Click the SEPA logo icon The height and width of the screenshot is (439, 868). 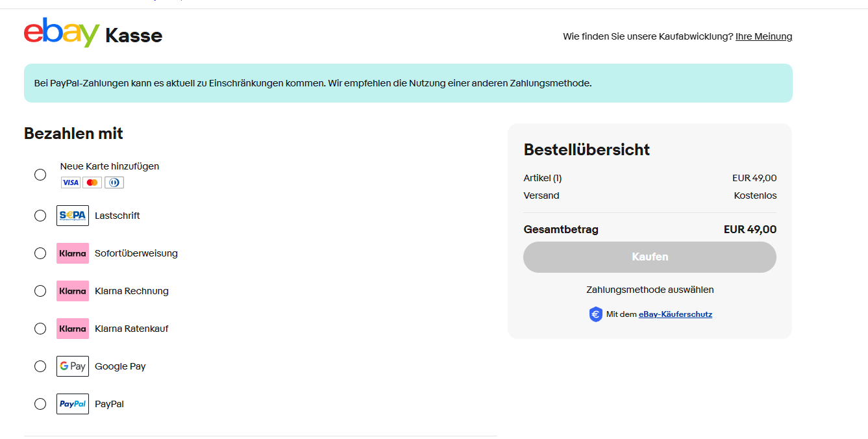click(73, 216)
